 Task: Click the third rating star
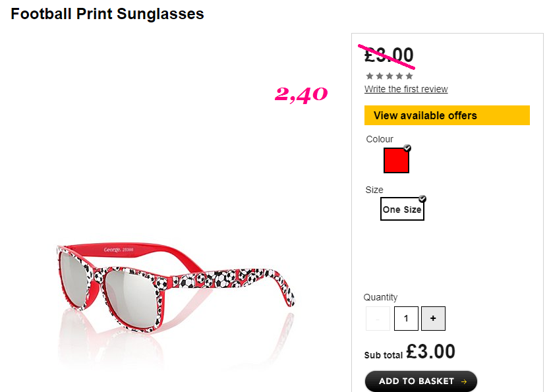390,76
